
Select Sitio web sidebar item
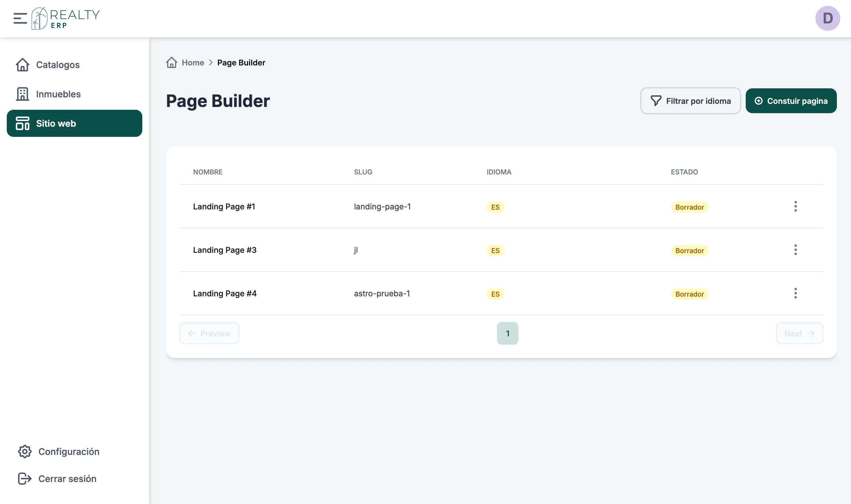coord(74,123)
